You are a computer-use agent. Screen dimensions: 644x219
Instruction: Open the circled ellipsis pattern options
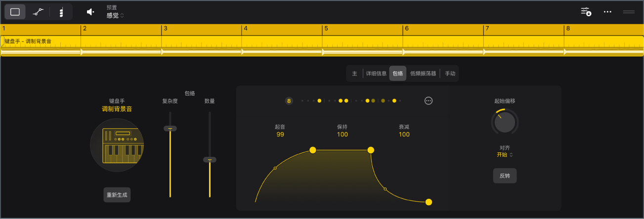pyautogui.click(x=429, y=101)
